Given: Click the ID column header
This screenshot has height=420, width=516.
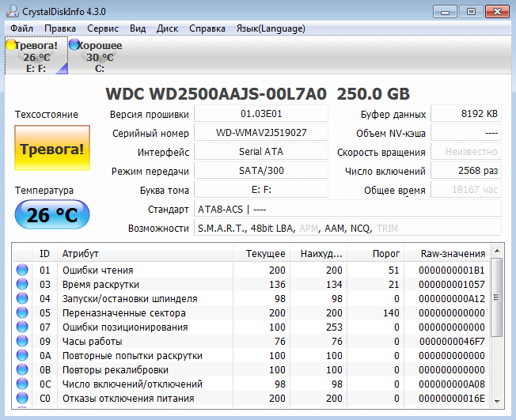Looking at the screenshot, I should click(x=45, y=254).
